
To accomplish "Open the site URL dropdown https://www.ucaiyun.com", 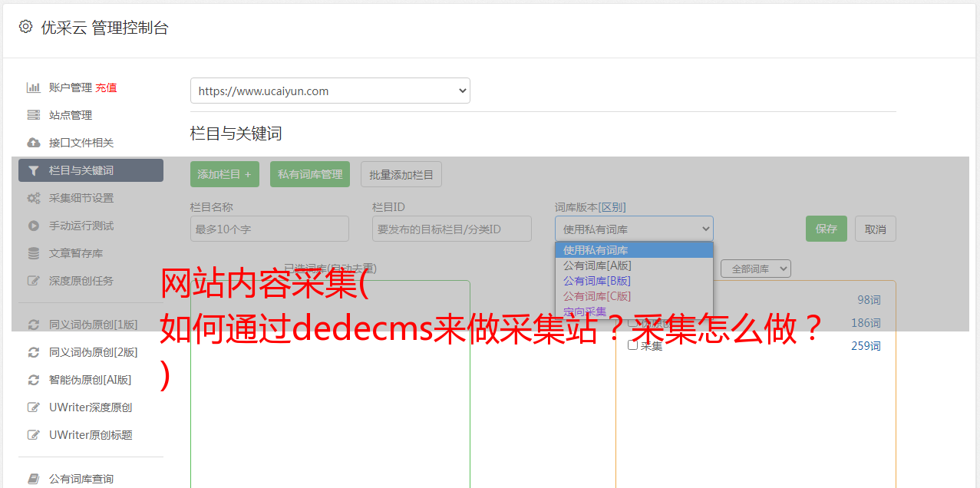I will (x=330, y=91).
